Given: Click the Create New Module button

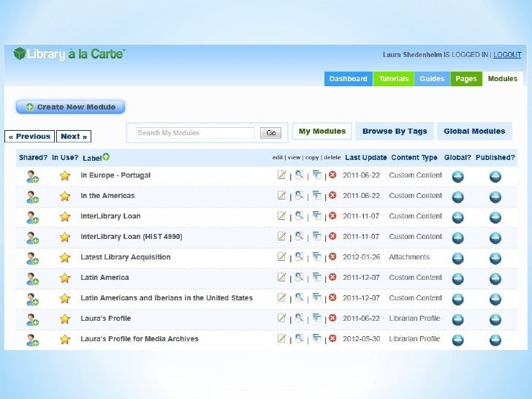Looking at the screenshot, I should (x=70, y=107).
